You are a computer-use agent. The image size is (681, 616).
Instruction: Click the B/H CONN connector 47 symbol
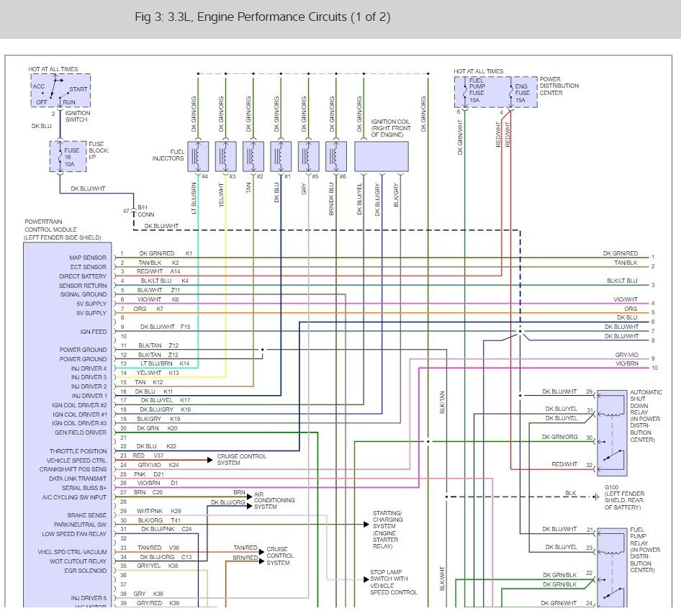click(x=134, y=212)
